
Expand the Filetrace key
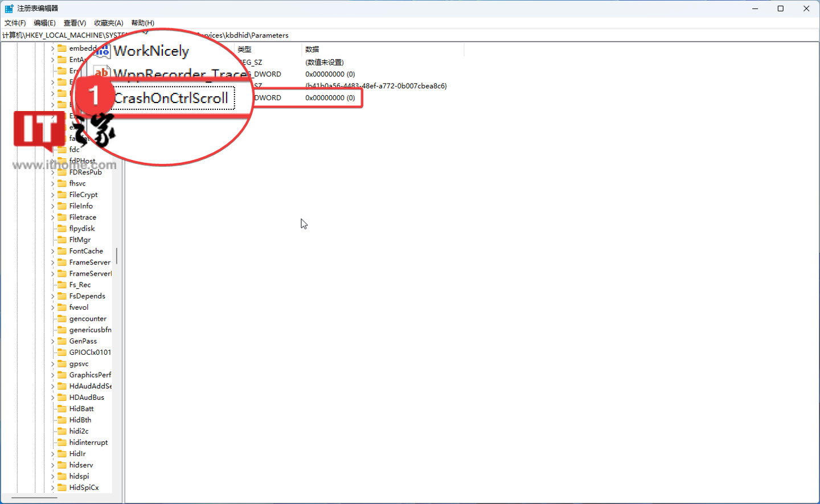coord(52,217)
